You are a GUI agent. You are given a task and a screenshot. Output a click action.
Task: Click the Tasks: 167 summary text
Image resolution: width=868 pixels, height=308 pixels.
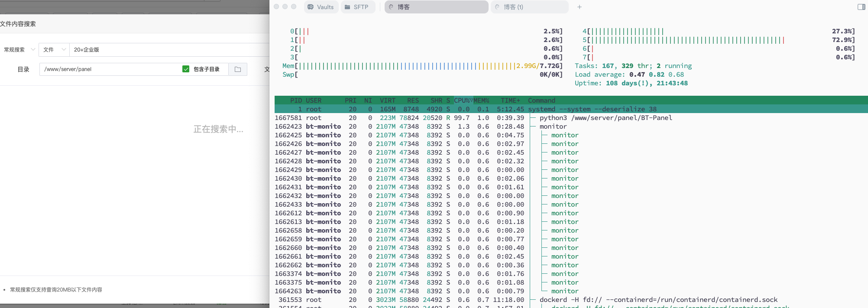pos(633,66)
